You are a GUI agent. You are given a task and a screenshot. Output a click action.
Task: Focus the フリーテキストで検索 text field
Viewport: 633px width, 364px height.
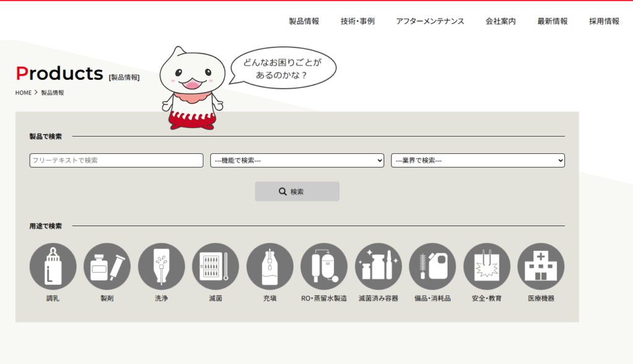pyautogui.click(x=116, y=161)
